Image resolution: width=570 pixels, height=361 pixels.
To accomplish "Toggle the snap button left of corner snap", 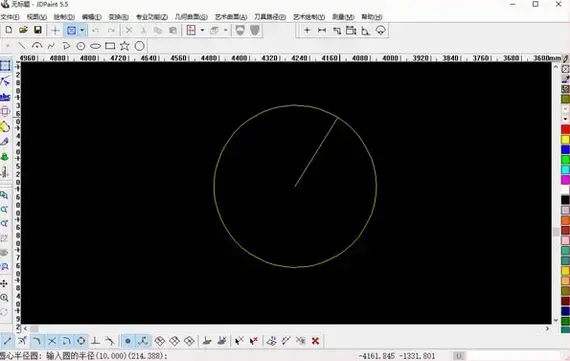I will click(x=22, y=341).
